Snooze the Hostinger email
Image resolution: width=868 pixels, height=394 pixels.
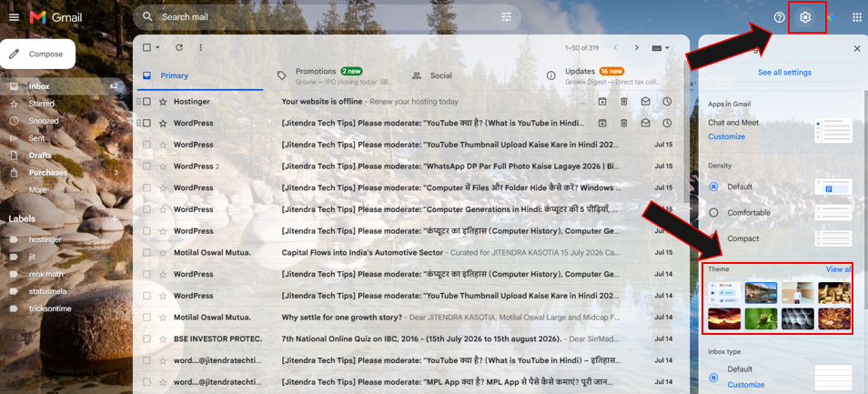pos(667,101)
